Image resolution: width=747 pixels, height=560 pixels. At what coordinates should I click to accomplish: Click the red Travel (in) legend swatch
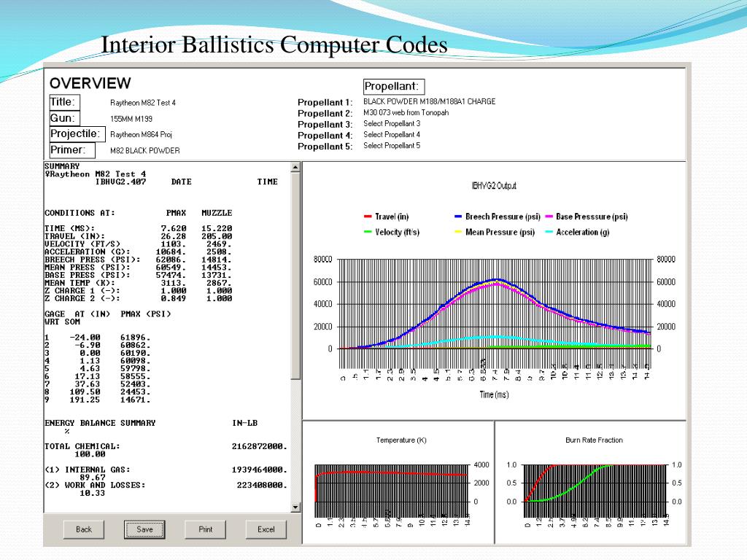click(368, 217)
